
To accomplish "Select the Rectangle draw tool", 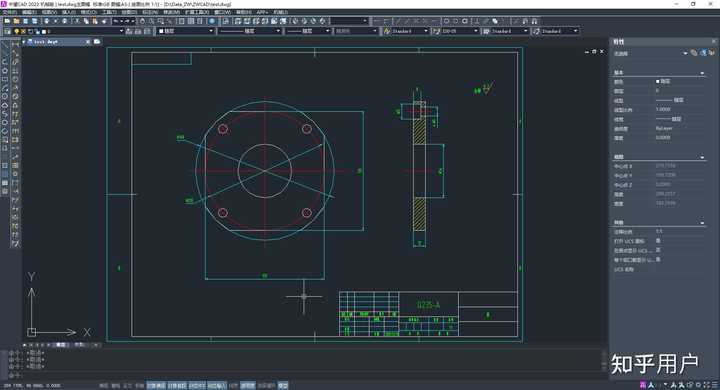I will click(x=5, y=79).
